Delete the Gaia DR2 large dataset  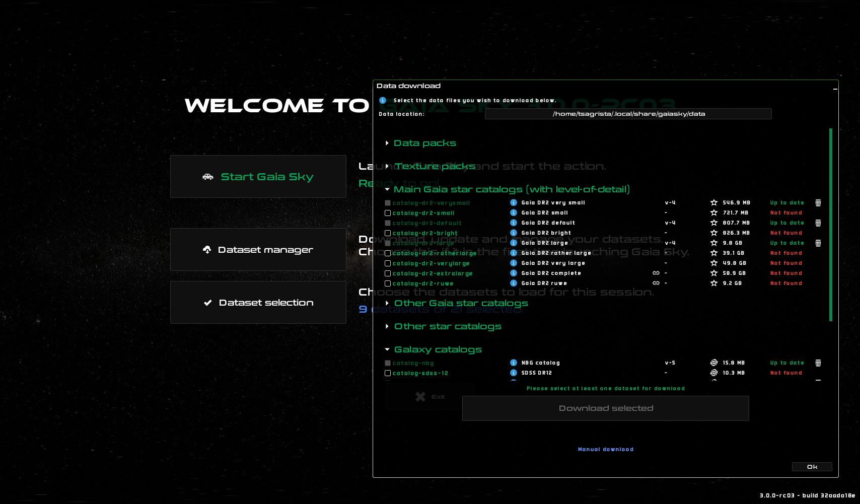pyautogui.click(x=818, y=243)
